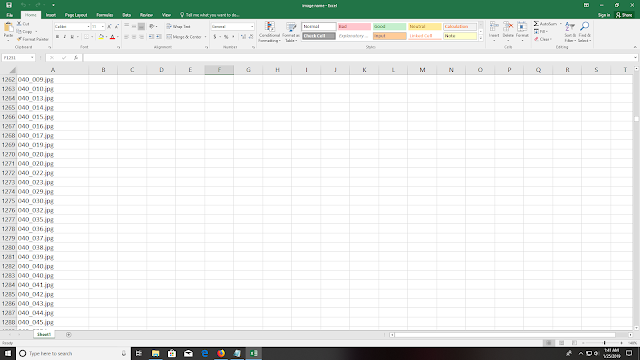
Task: Click the Decrease Decimal icon
Action: 251,37
